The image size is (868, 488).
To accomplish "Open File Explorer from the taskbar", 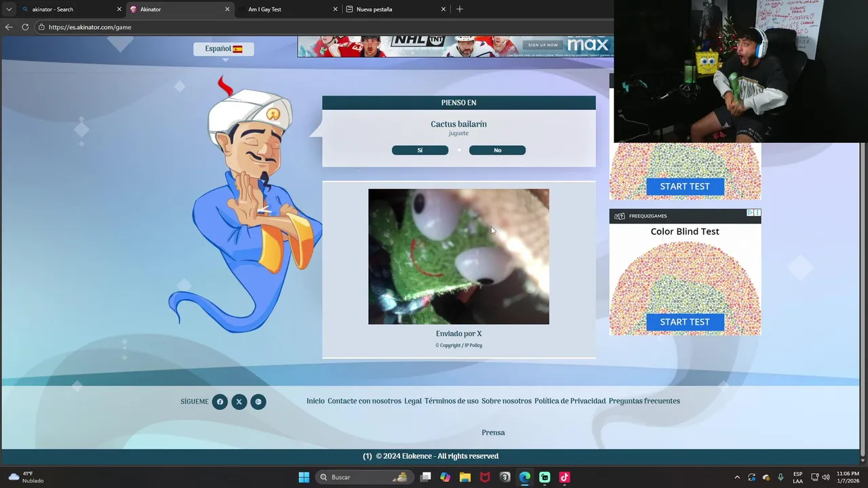I will pyautogui.click(x=465, y=477).
